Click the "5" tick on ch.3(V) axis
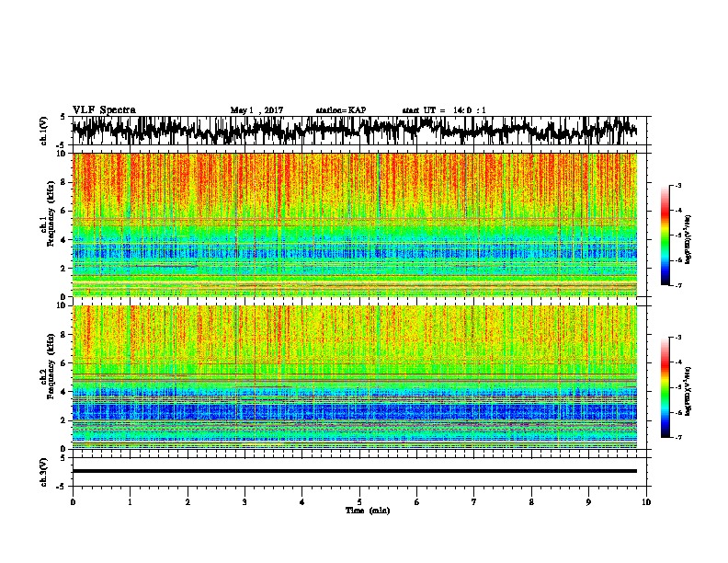The image size is (728, 563). click(63, 458)
